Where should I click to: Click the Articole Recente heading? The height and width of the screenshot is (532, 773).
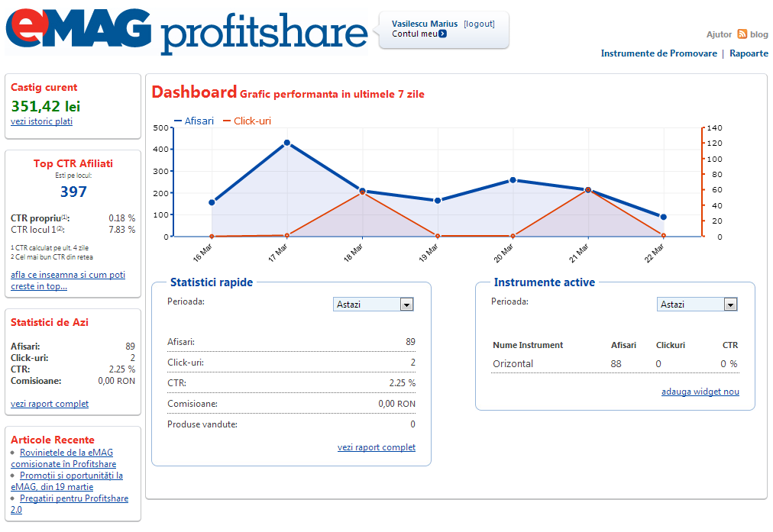coord(53,440)
